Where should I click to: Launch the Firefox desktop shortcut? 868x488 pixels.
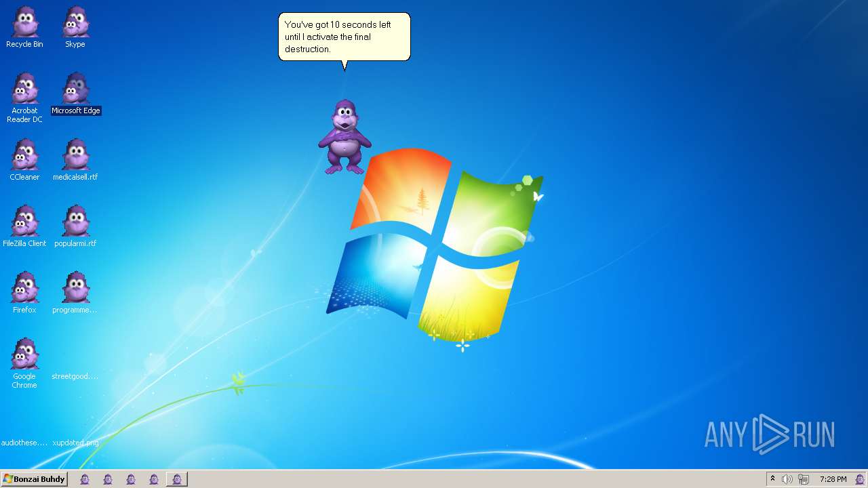[24, 293]
